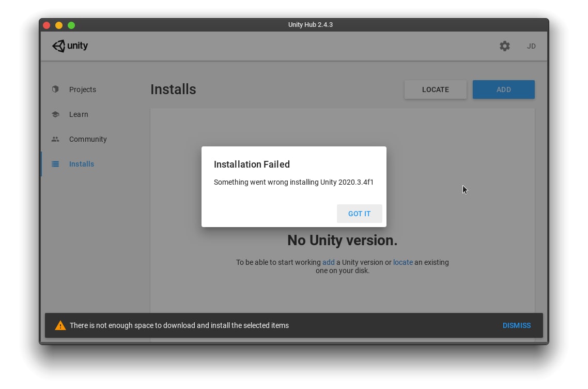This screenshot has height=389, width=588.
Task: Click the Projects cube icon
Action: (x=55, y=89)
